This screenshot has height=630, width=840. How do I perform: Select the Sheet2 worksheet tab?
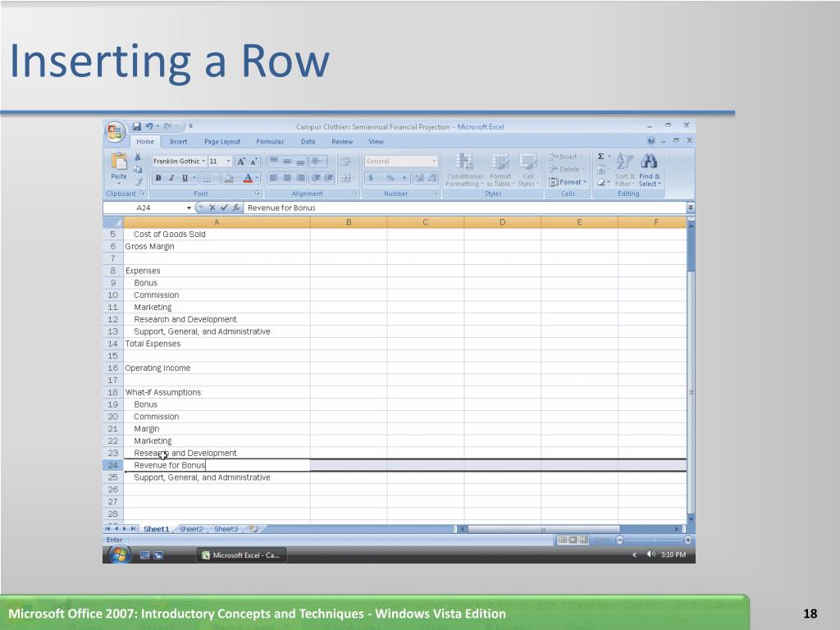point(191,529)
